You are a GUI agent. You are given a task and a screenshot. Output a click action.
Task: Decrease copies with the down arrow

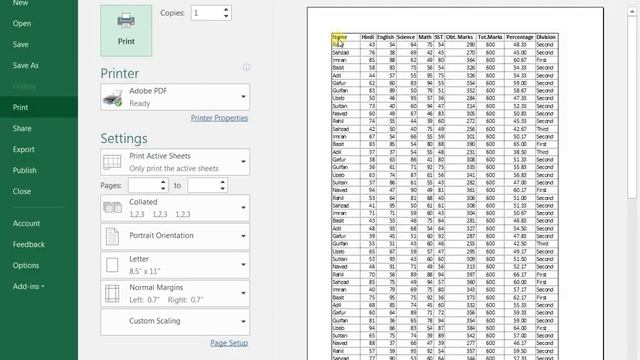[226, 17]
